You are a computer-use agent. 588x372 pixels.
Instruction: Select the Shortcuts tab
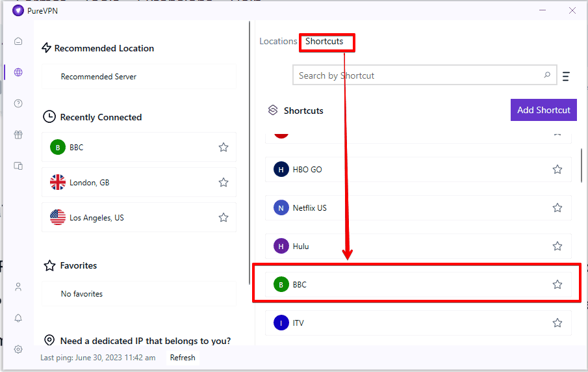tap(324, 41)
